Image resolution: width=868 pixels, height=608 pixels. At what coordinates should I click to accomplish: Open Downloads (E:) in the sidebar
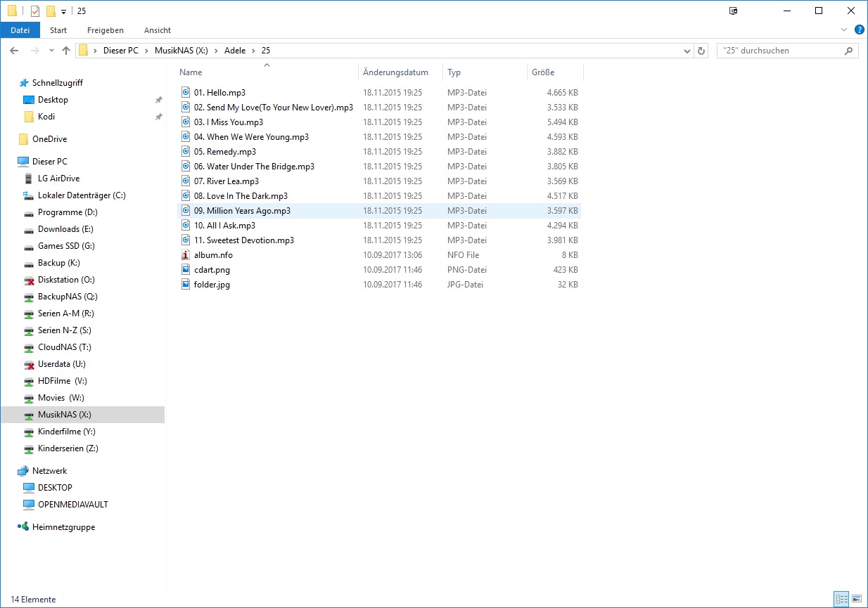[65, 229]
